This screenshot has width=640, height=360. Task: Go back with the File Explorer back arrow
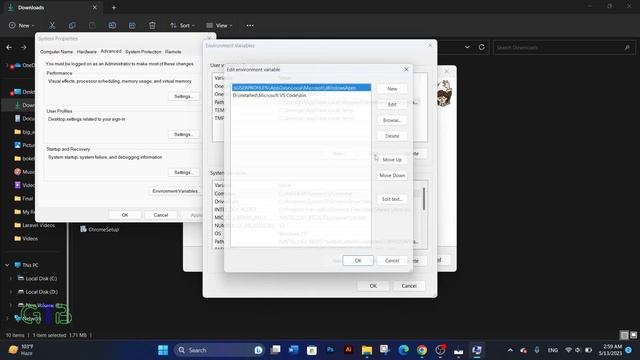(9, 47)
